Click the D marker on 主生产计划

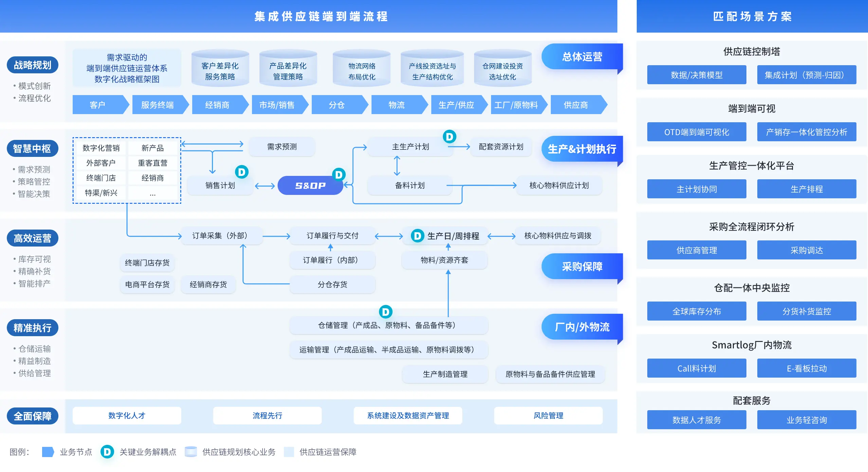coord(449,137)
